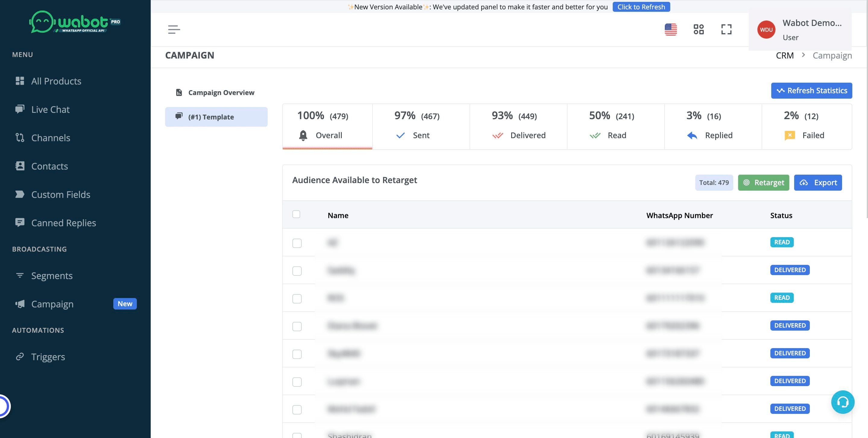Open the support headset chat bubble

click(x=842, y=402)
